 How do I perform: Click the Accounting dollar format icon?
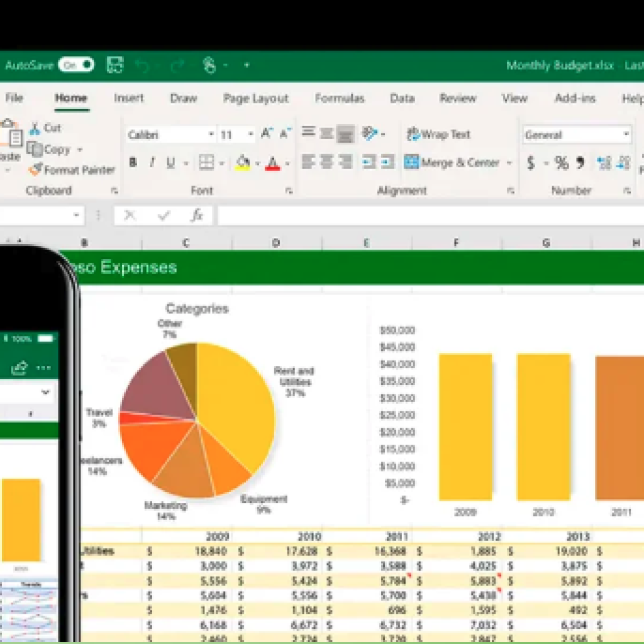coord(531,164)
